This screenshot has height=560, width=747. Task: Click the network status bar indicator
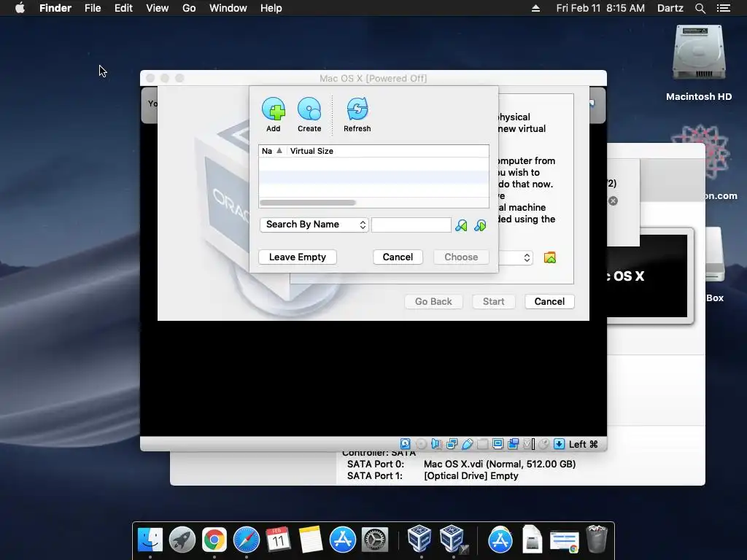click(x=452, y=444)
